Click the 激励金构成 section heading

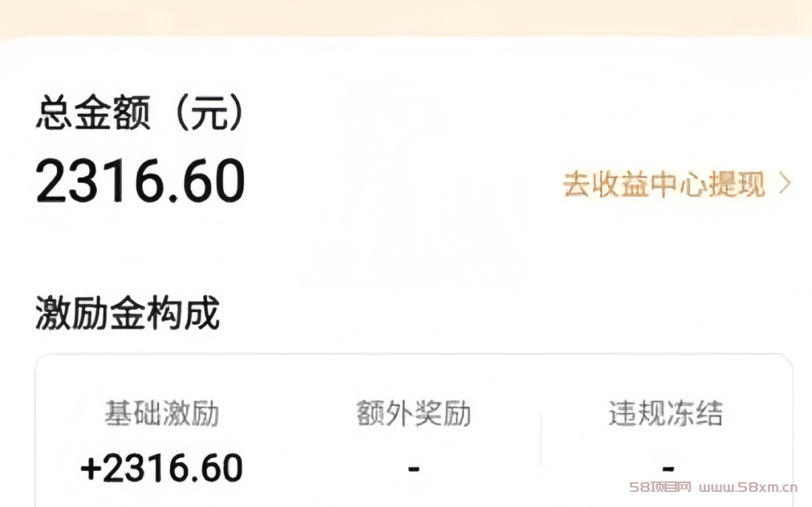tap(127, 314)
